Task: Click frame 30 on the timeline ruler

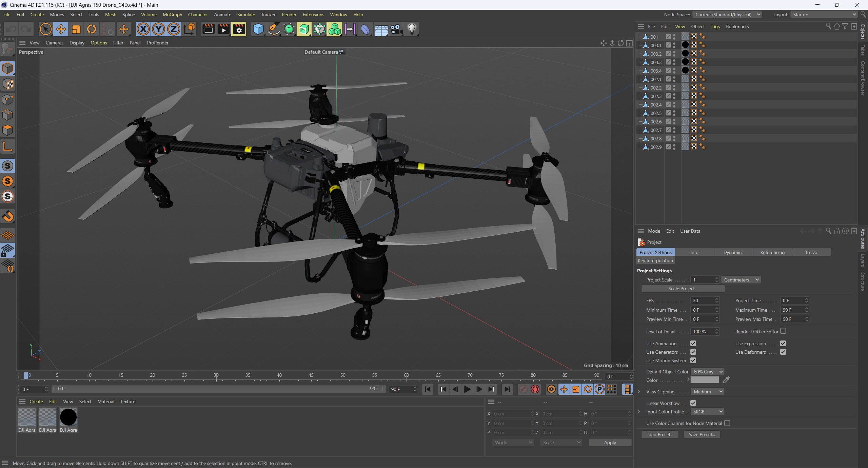Action: click(216, 375)
